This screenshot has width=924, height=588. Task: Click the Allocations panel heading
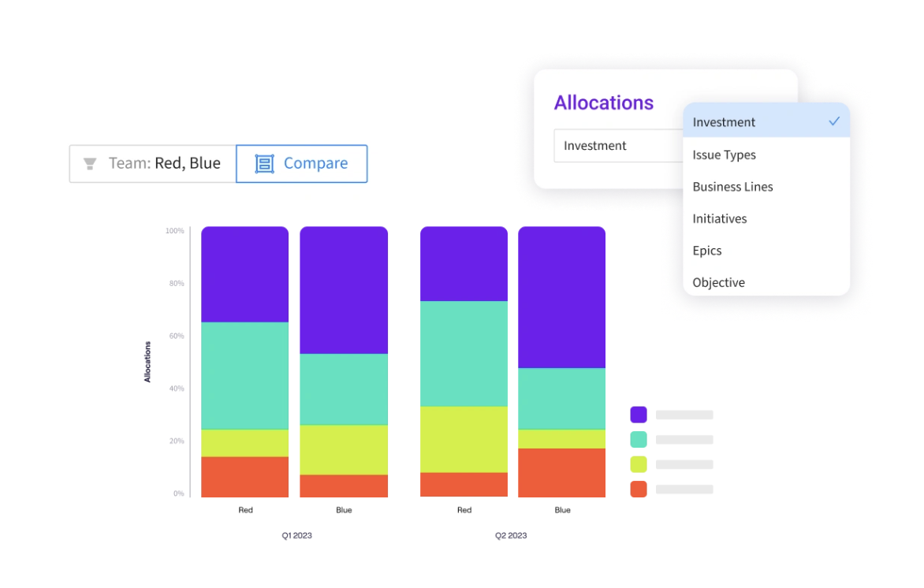(x=604, y=102)
